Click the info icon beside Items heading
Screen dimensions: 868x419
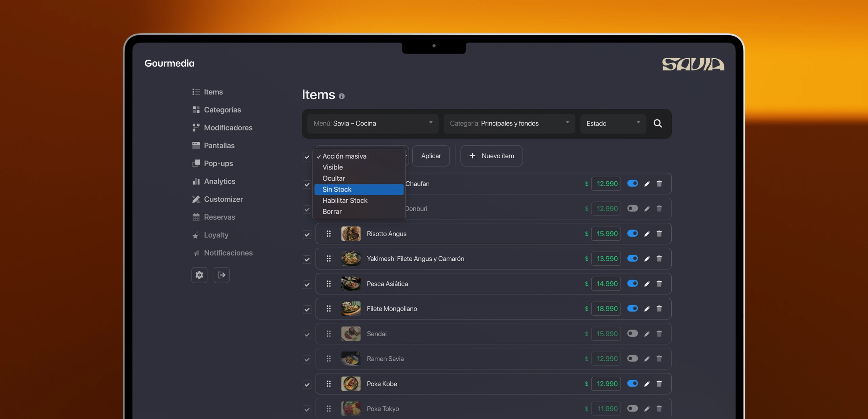coord(342,96)
